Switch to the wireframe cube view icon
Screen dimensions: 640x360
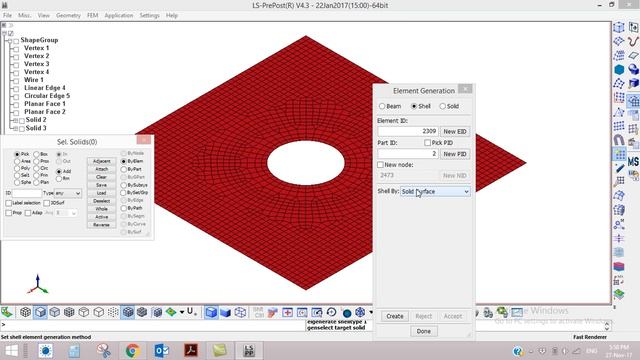pyautogui.click(x=240, y=312)
